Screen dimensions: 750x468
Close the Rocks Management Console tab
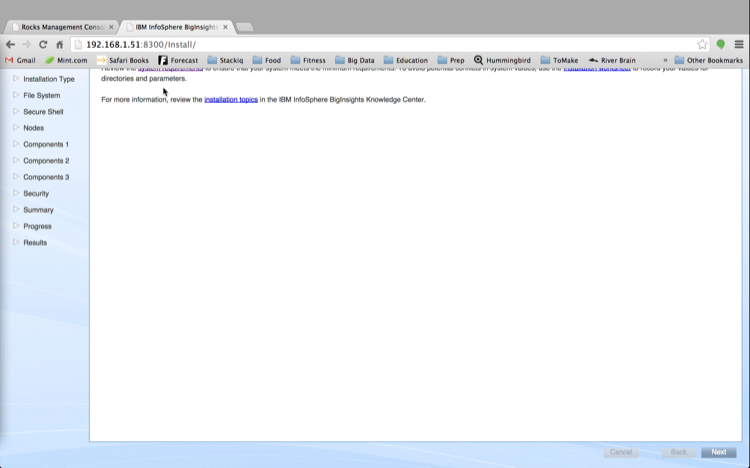pyautogui.click(x=111, y=27)
